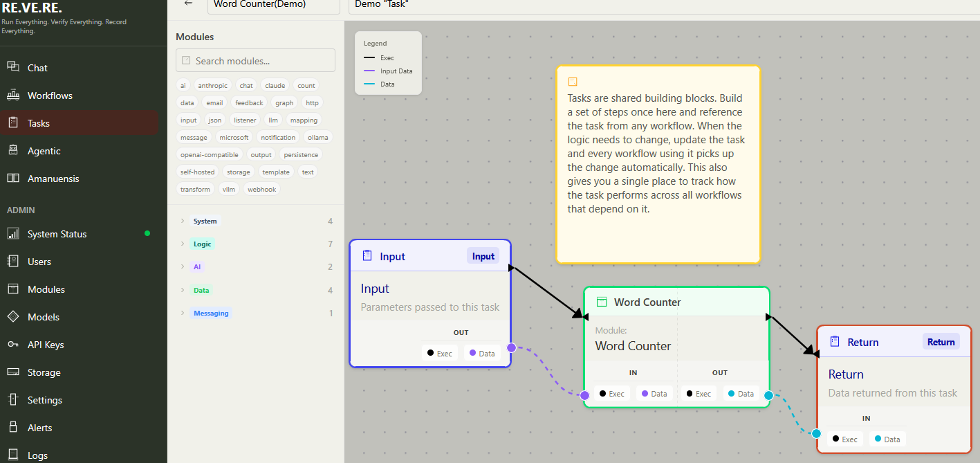Click the Models diamond icon
Viewport: 980px width, 463px height.
coord(13,316)
